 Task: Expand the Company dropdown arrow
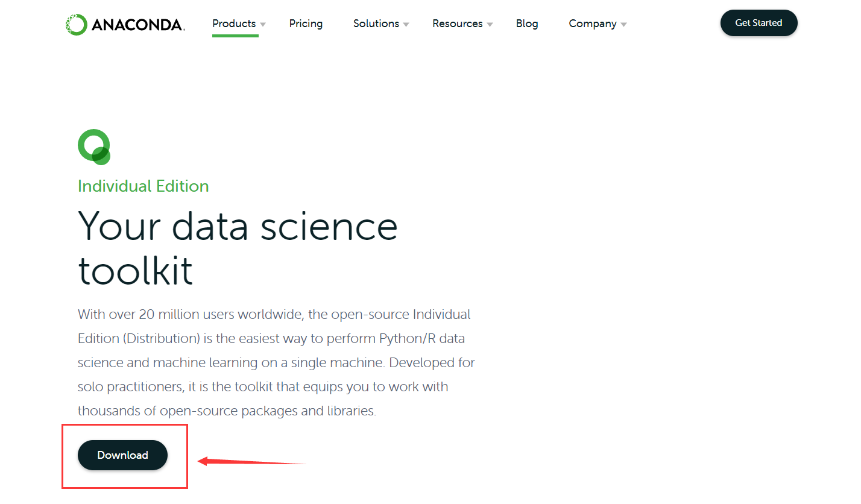click(x=623, y=25)
